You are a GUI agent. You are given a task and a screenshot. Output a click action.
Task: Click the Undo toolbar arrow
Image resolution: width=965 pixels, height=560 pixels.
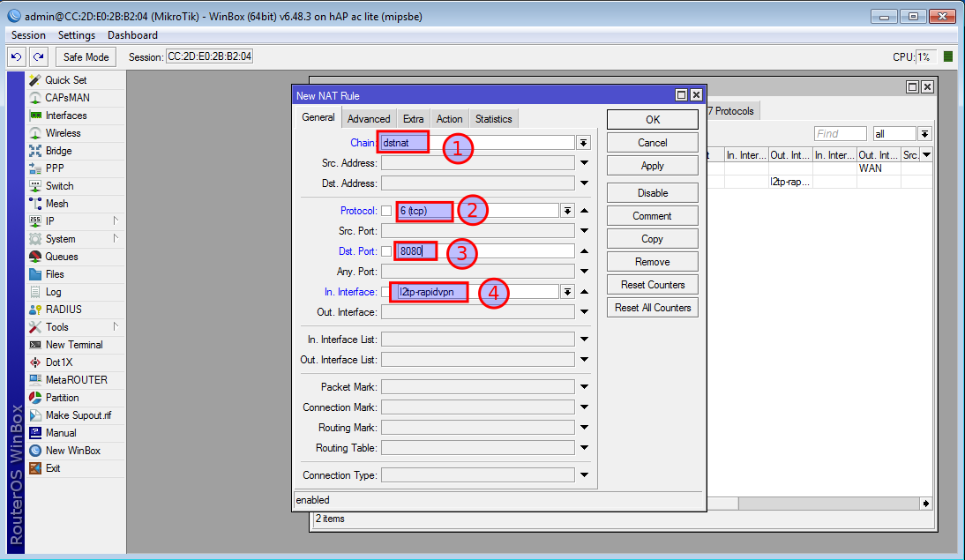pyautogui.click(x=17, y=57)
